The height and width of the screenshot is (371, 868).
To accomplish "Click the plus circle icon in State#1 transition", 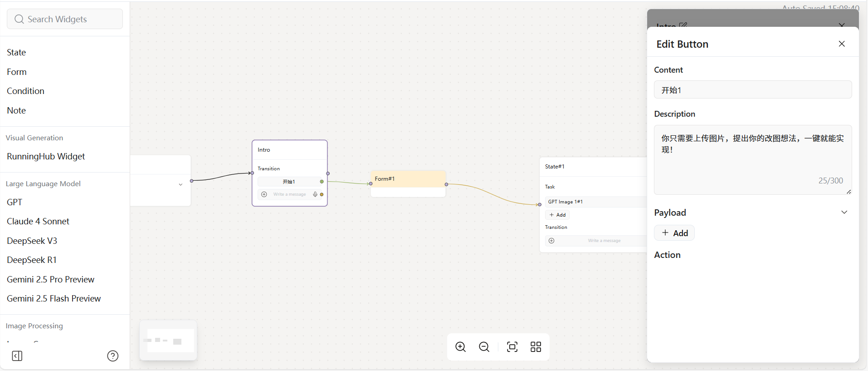I will [x=551, y=241].
